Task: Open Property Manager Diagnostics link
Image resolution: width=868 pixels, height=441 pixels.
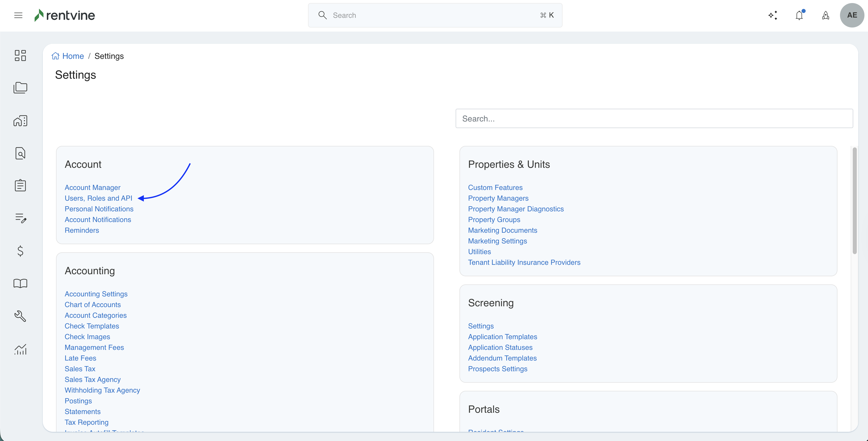Action: pos(515,209)
